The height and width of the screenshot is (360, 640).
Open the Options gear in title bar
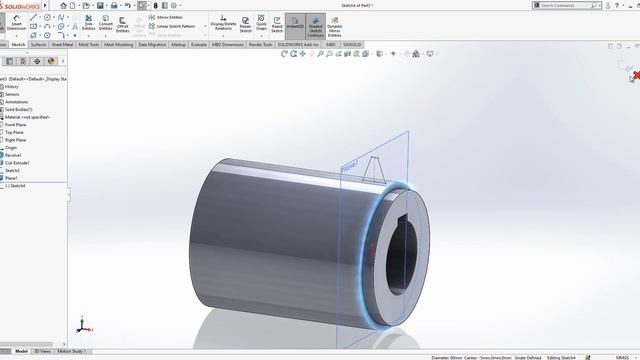tap(174, 5)
